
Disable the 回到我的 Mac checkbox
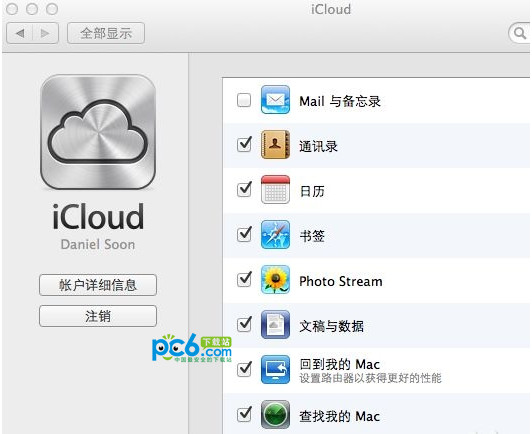tap(244, 370)
